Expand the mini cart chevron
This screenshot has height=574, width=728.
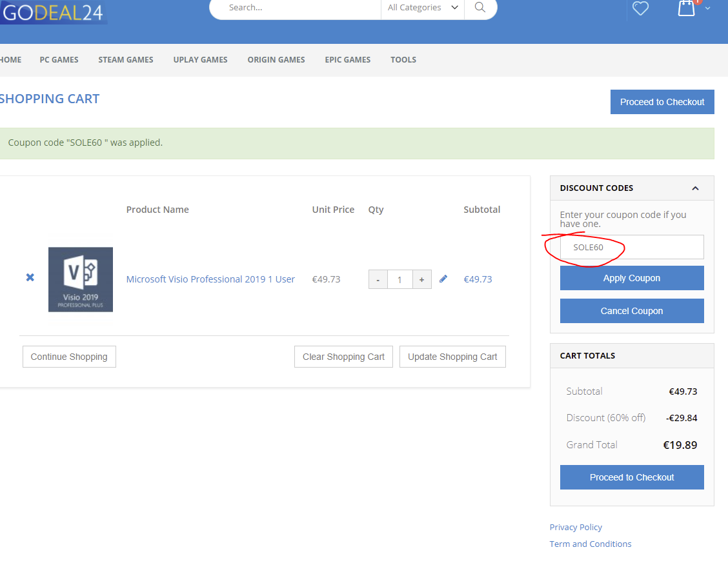click(x=707, y=8)
